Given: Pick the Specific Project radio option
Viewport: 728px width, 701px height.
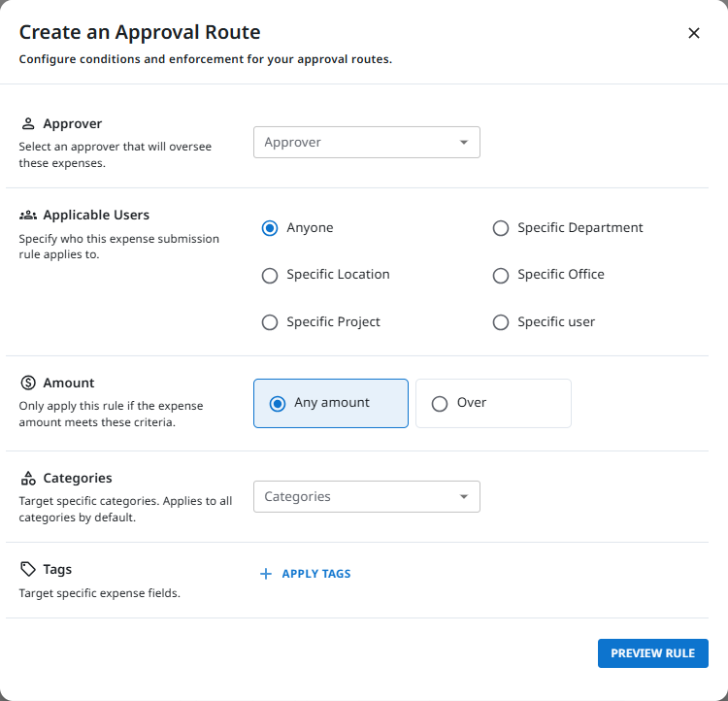Looking at the screenshot, I should (x=270, y=322).
